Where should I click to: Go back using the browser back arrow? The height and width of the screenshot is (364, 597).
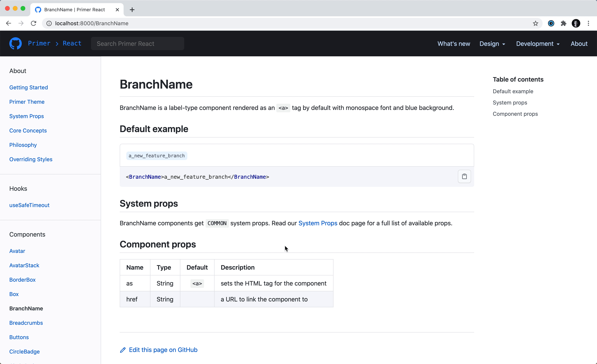[9, 23]
